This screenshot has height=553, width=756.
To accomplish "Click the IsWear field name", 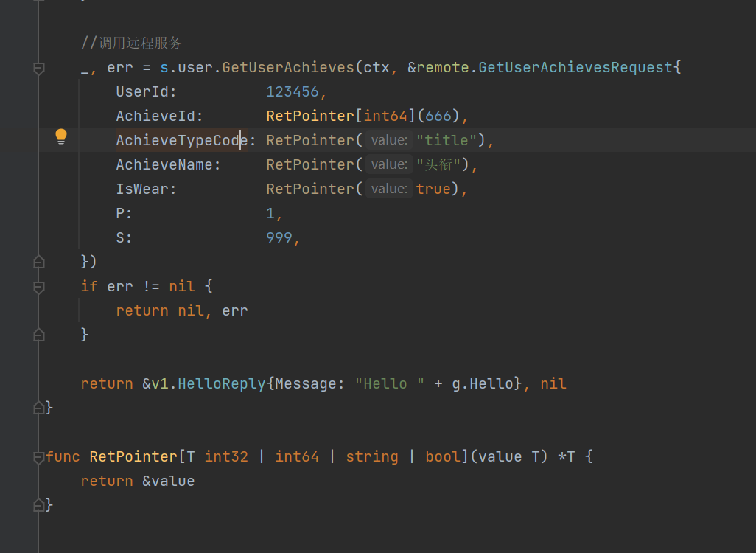I will 142,189.
